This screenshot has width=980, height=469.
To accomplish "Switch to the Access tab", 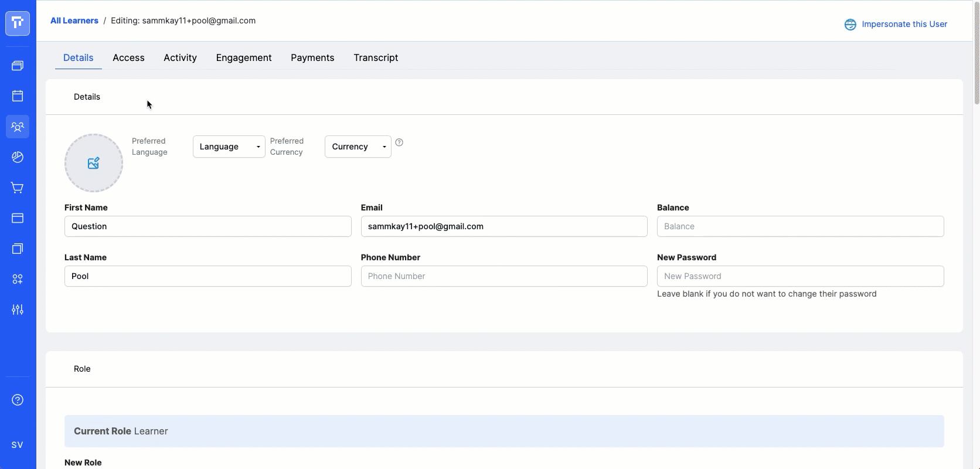I will tap(128, 57).
